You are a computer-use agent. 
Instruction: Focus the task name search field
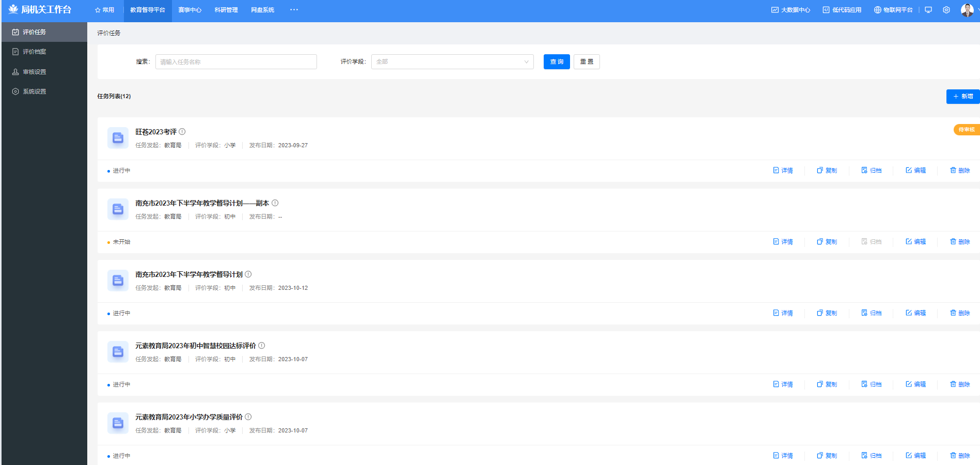pos(236,62)
